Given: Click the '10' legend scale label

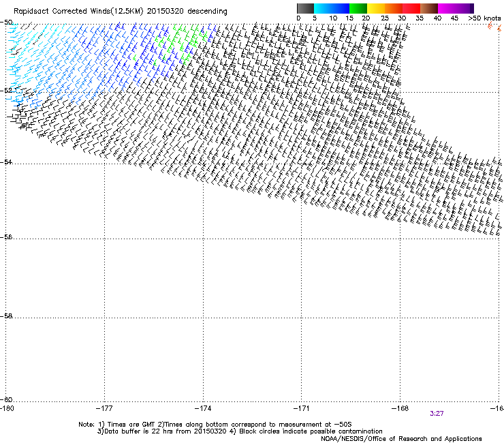Looking at the screenshot, I should tap(333, 18).
